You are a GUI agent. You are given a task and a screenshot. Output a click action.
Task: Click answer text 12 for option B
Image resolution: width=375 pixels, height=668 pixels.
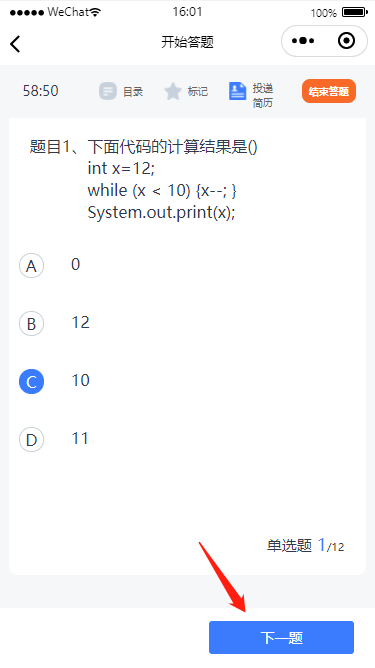click(x=81, y=322)
